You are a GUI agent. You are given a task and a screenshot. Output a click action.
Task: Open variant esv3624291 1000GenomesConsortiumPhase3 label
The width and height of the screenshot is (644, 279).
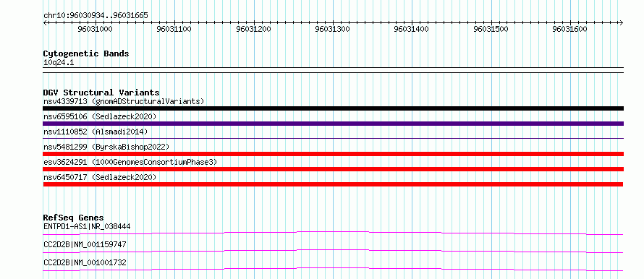pyautogui.click(x=130, y=162)
